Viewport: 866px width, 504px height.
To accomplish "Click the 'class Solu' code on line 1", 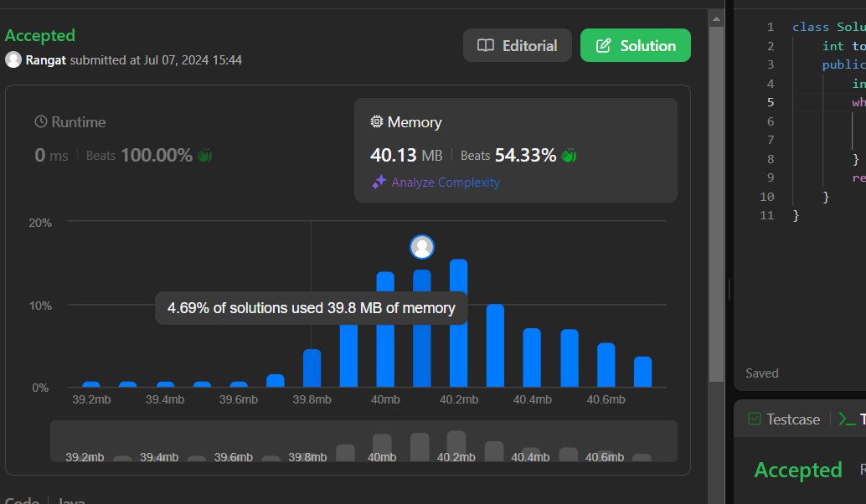I will tap(828, 27).
